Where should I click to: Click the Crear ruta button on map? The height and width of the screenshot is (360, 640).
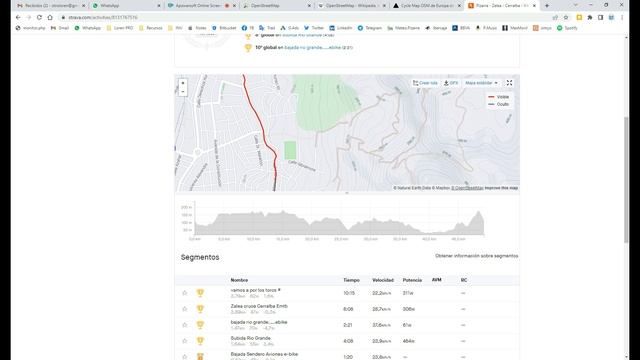point(425,83)
